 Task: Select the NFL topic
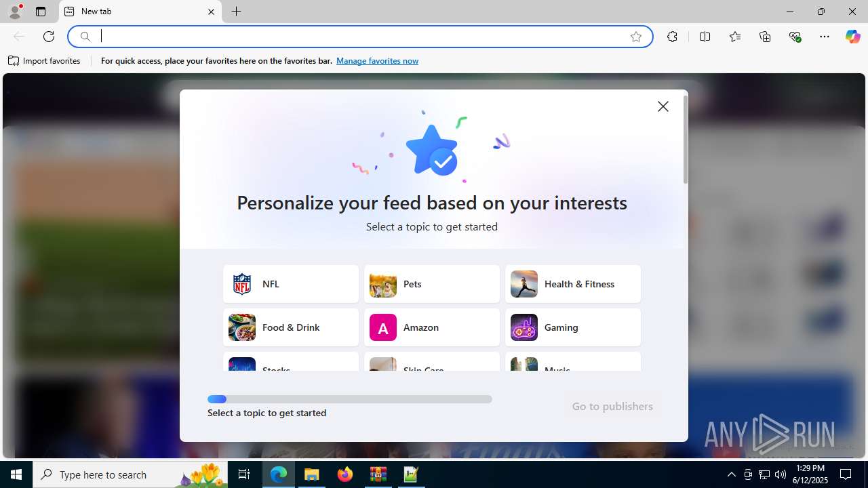(291, 284)
